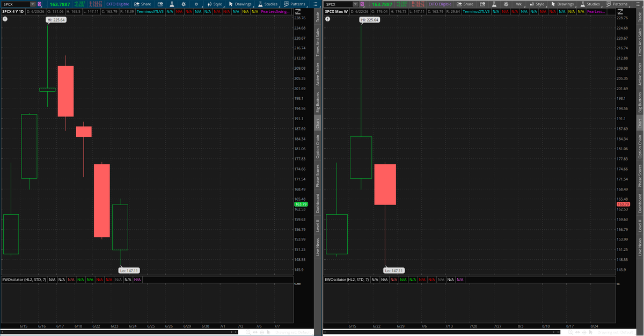Open Times And Sales tab of left chart
Viewport: 644px width, 336px height.
coord(318,43)
